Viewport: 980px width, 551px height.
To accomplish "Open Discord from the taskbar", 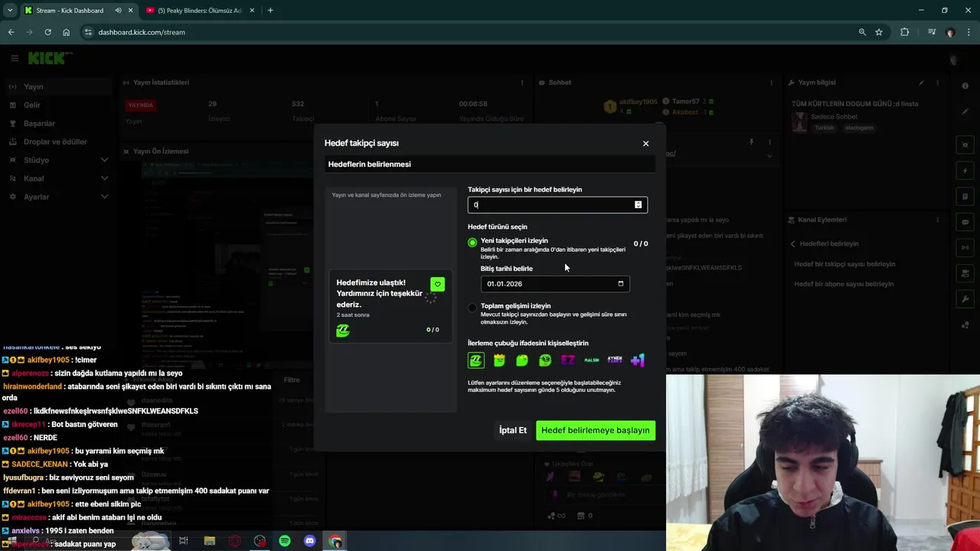I will click(x=310, y=541).
